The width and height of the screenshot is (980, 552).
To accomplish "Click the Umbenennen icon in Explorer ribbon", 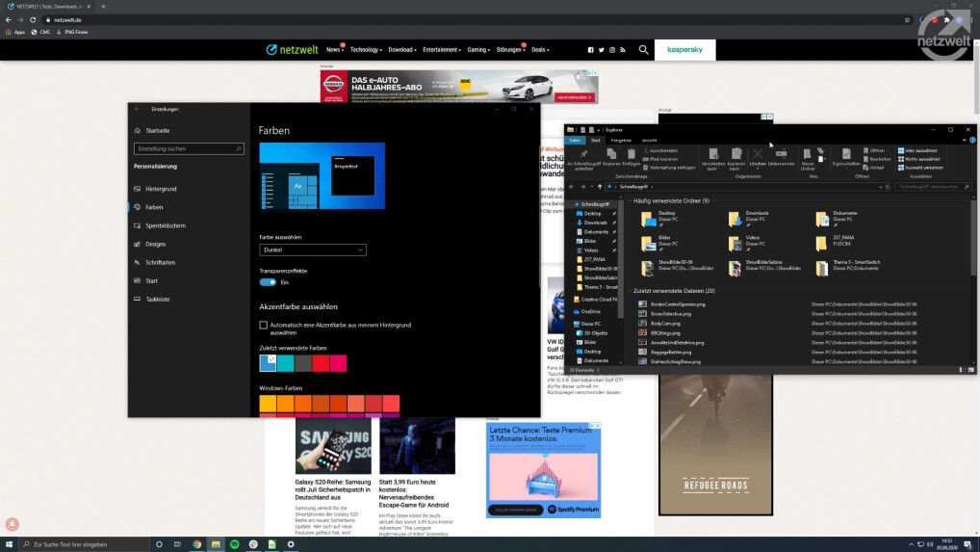I will 781,155.
